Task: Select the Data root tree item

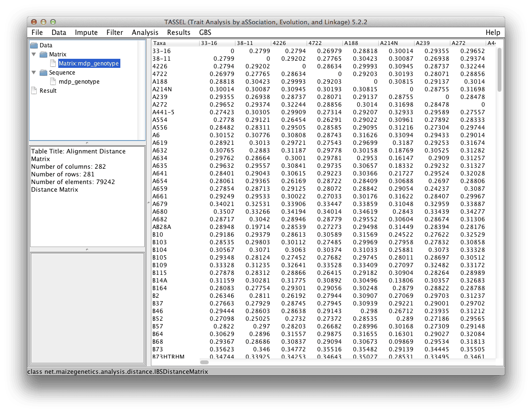Action: coord(46,45)
